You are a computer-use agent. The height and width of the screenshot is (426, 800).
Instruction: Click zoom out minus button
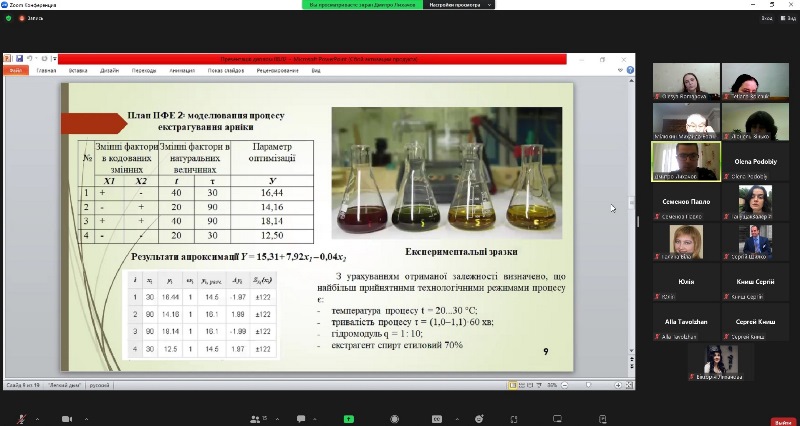(x=562, y=386)
